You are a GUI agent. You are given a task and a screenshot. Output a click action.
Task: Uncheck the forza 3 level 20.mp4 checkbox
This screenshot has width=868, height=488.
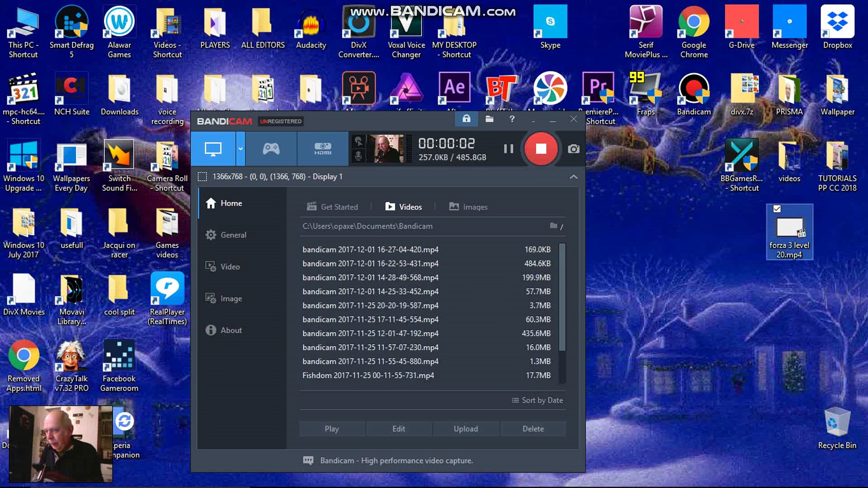pyautogui.click(x=777, y=209)
